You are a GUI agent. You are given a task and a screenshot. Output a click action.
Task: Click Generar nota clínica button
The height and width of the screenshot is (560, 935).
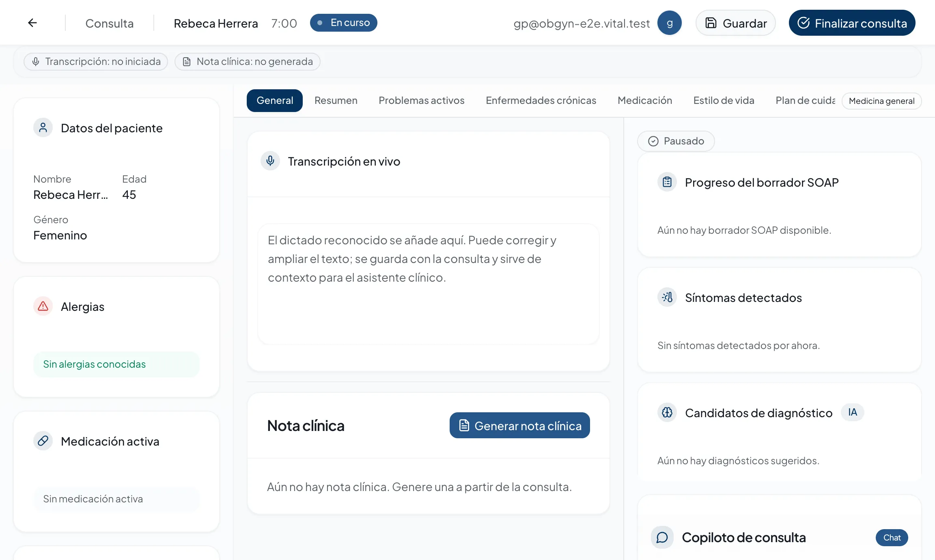click(520, 425)
